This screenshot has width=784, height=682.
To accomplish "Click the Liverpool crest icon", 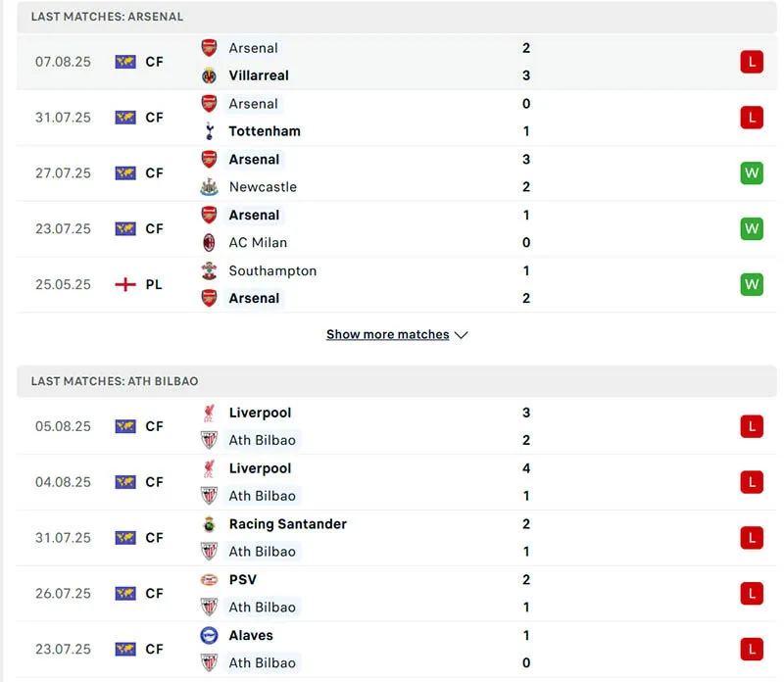I will 208,413.
